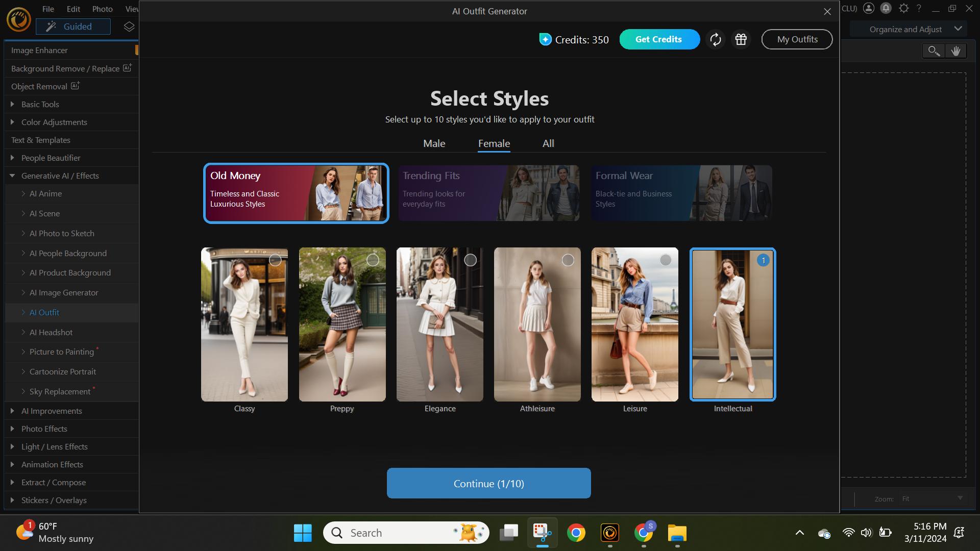The height and width of the screenshot is (551, 980).
Task: Select the Trending Fits category card
Action: click(488, 193)
